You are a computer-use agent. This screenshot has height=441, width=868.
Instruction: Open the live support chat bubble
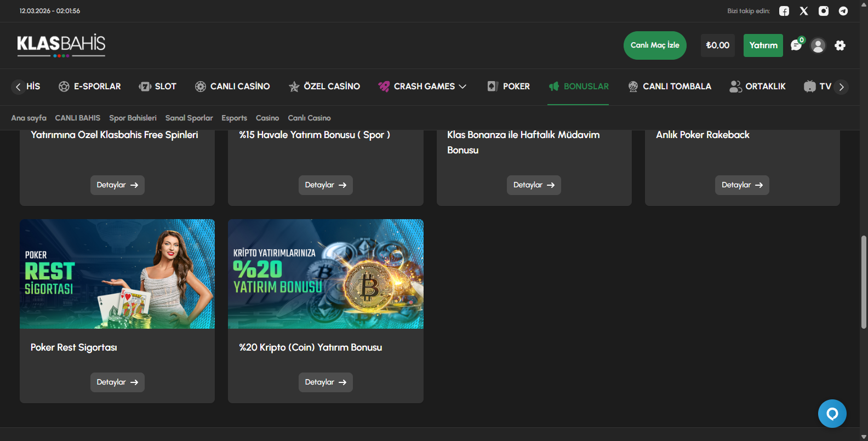[x=832, y=414]
